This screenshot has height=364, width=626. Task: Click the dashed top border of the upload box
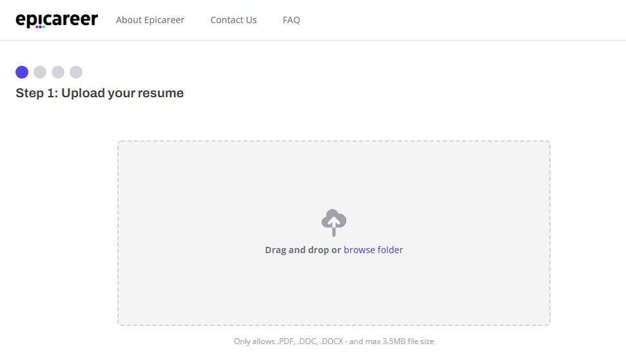click(x=334, y=141)
